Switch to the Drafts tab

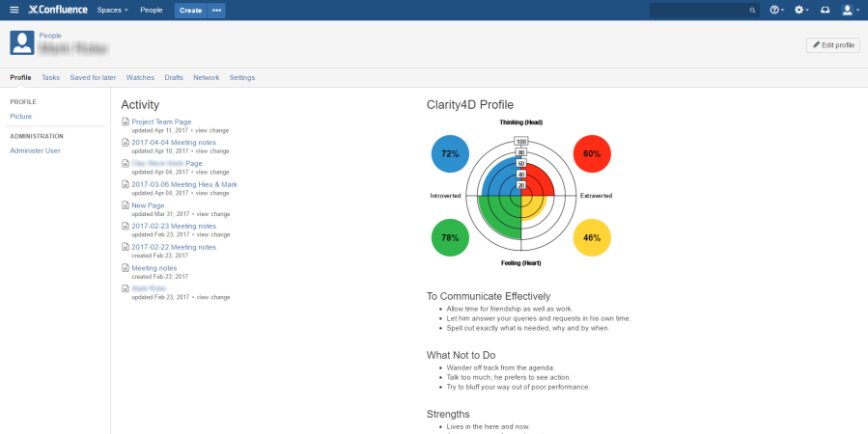click(x=174, y=78)
